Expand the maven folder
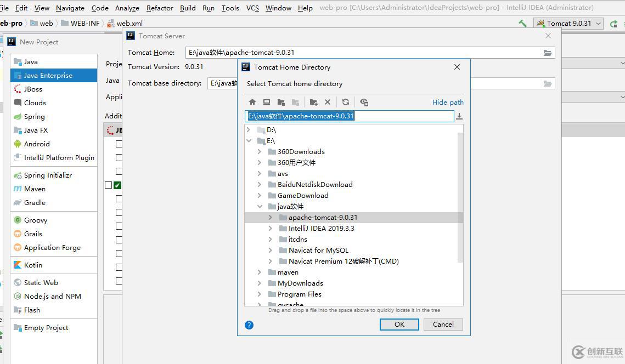This screenshot has width=625, height=364. tap(260, 272)
